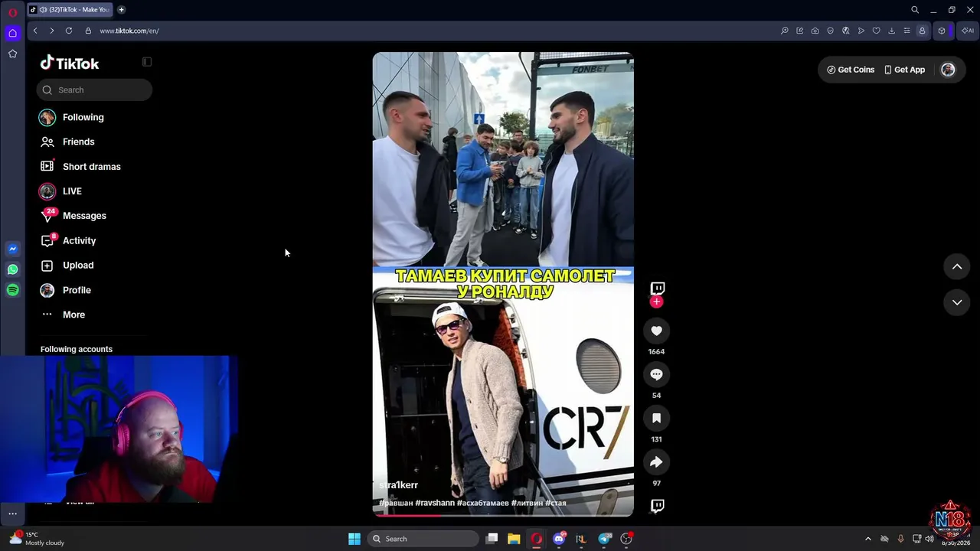This screenshot has width=980, height=551.
Task: Click the Get App button
Action: pyautogui.click(x=904, y=70)
